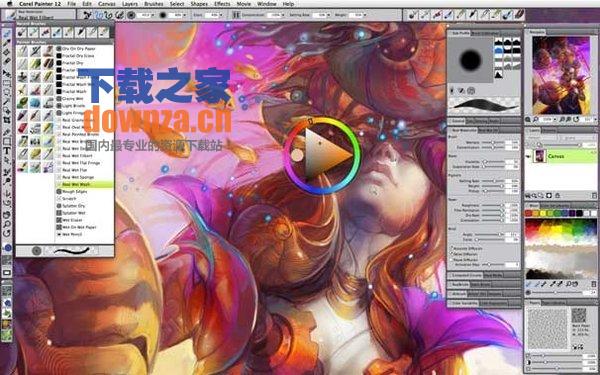Select the Crop tool in the toolbox
Image resolution: width=600 pixels, height=375 pixels.
point(7,120)
